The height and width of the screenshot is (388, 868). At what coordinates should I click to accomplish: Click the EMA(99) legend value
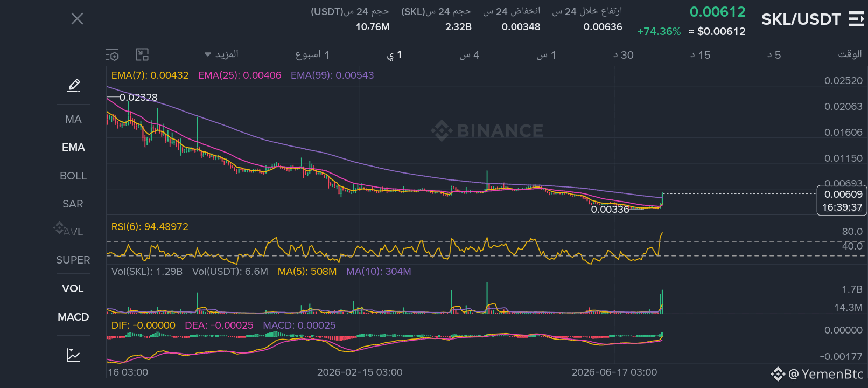(x=332, y=75)
